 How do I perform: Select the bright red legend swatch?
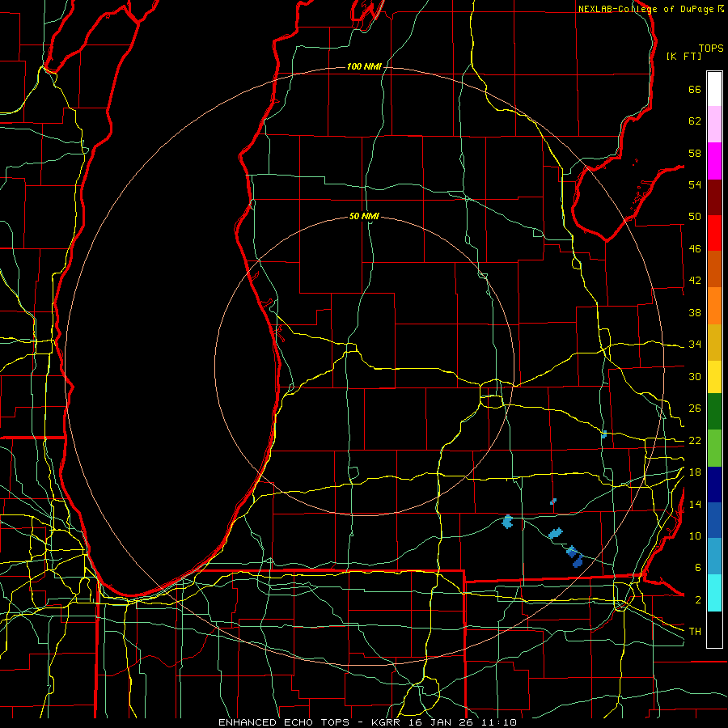click(714, 234)
